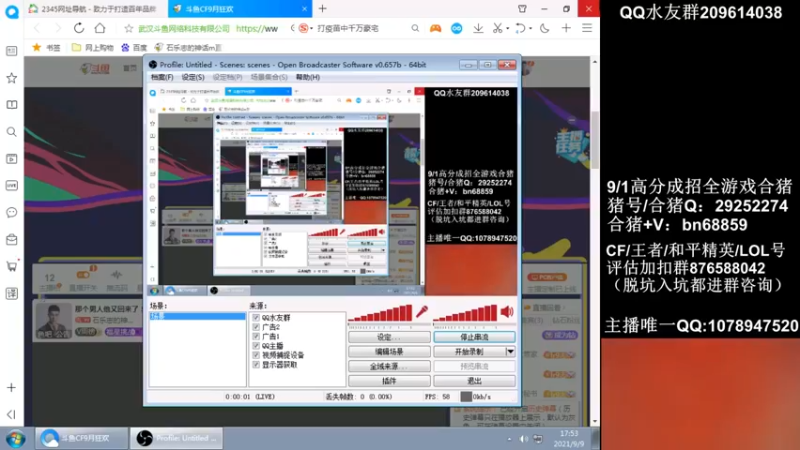
Task: Open the 网上购物 bookmark folder
Action: point(93,47)
